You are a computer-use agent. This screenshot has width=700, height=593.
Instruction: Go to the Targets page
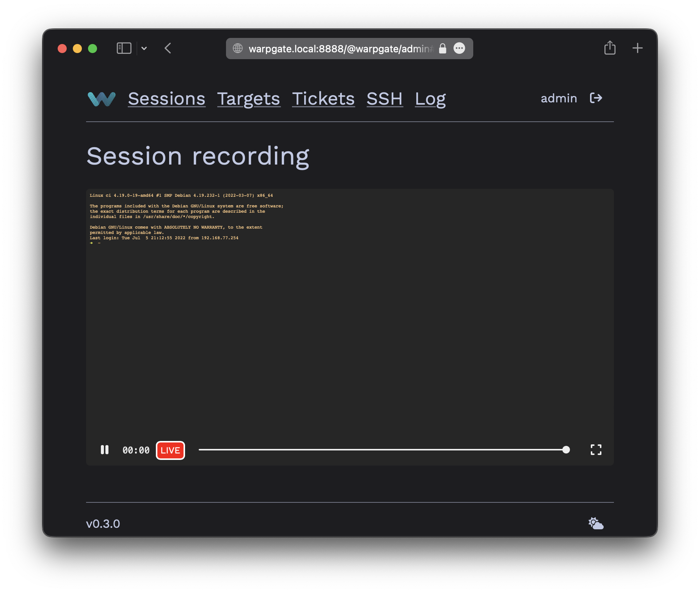click(248, 99)
